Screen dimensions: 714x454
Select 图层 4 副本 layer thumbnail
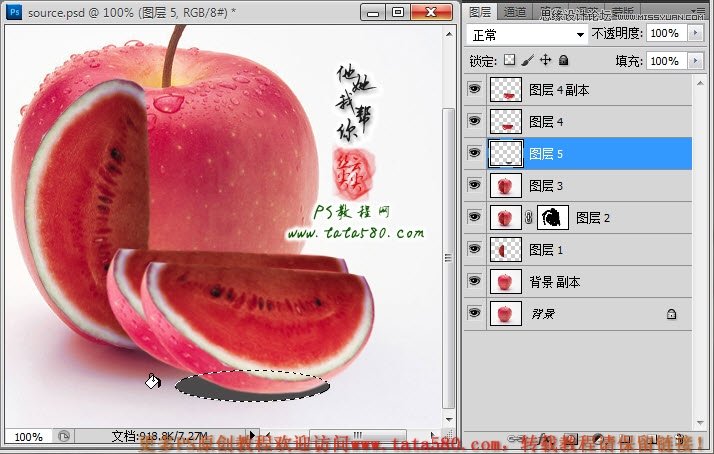pos(505,90)
